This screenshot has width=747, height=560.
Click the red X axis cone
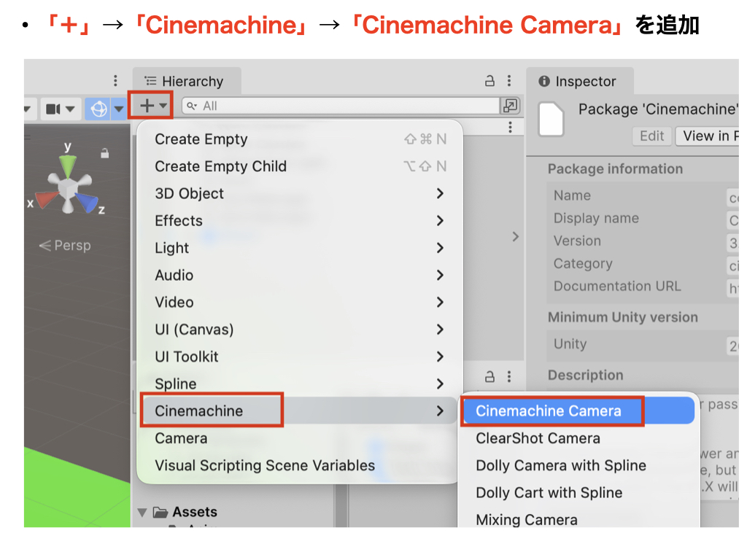click(47, 198)
